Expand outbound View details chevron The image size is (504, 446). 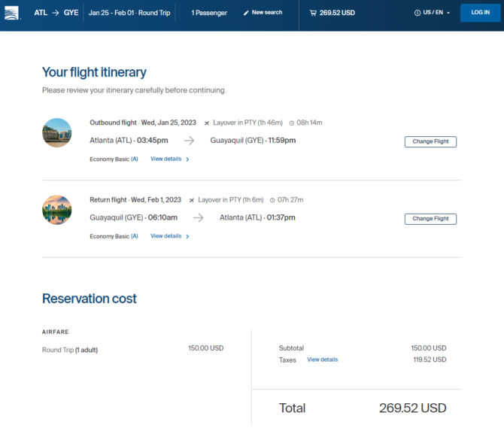click(x=187, y=159)
